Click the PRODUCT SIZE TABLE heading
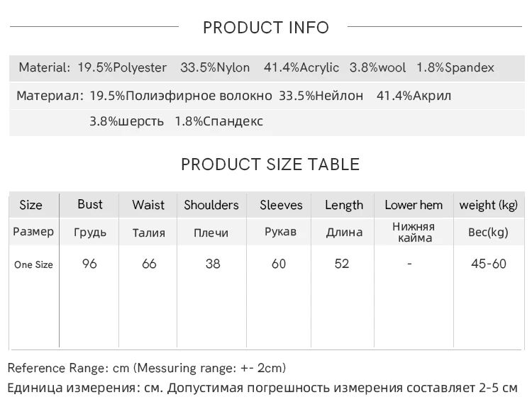The height and width of the screenshot is (414, 532). tap(270, 164)
